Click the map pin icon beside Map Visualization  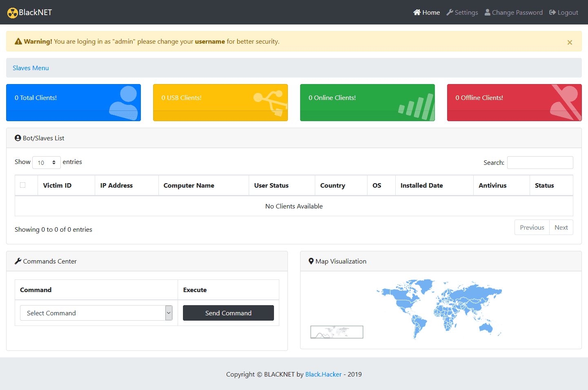(x=312, y=261)
